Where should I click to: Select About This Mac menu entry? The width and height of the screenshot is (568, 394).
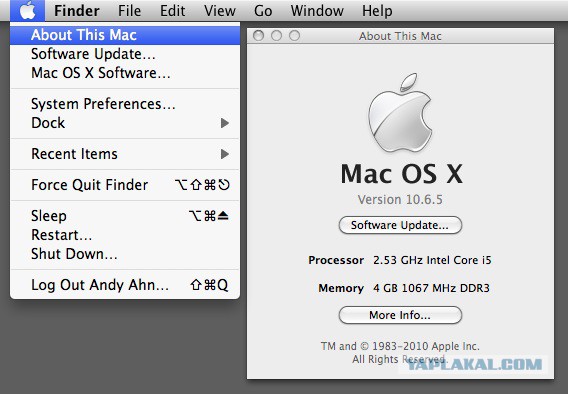click(x=125, y=35)
